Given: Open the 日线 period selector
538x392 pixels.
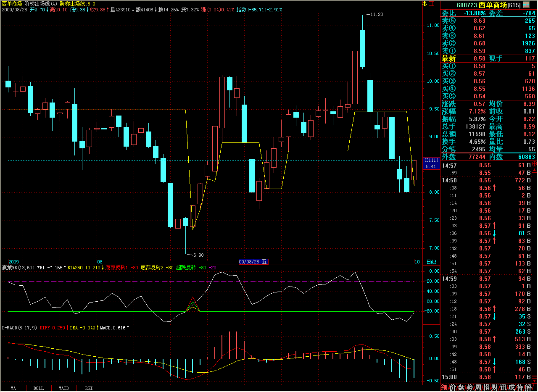Looking at the screenshot, I should click(x=431, y=262).
